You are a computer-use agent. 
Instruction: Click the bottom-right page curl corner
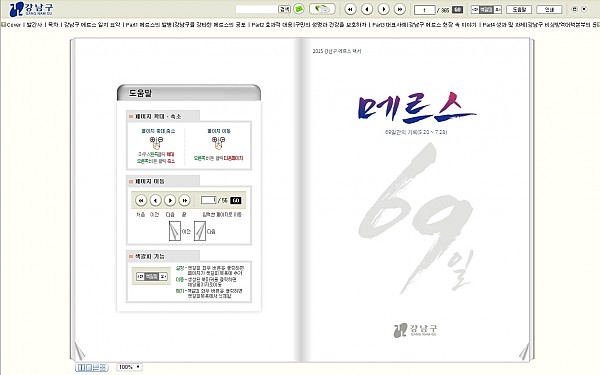(524, 351)
